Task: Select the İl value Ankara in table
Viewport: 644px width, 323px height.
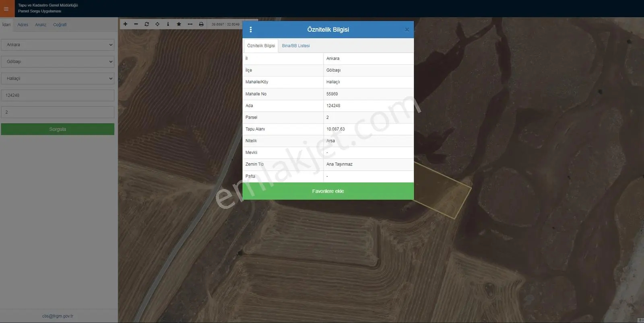Action: point(333,59)
